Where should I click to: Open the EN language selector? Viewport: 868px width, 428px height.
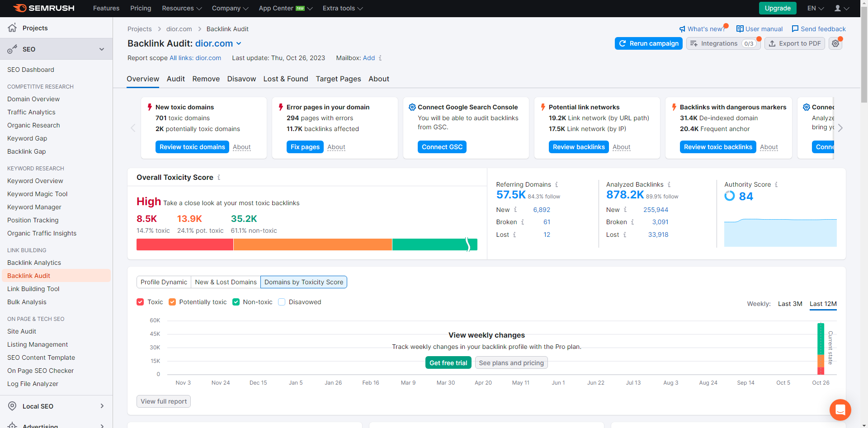(816, 8)
